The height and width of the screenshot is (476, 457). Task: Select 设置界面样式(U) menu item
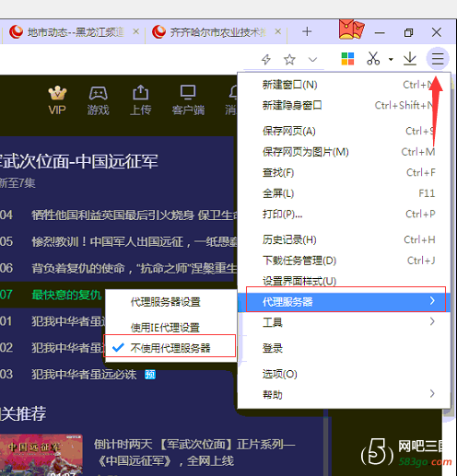coord(345,281)
